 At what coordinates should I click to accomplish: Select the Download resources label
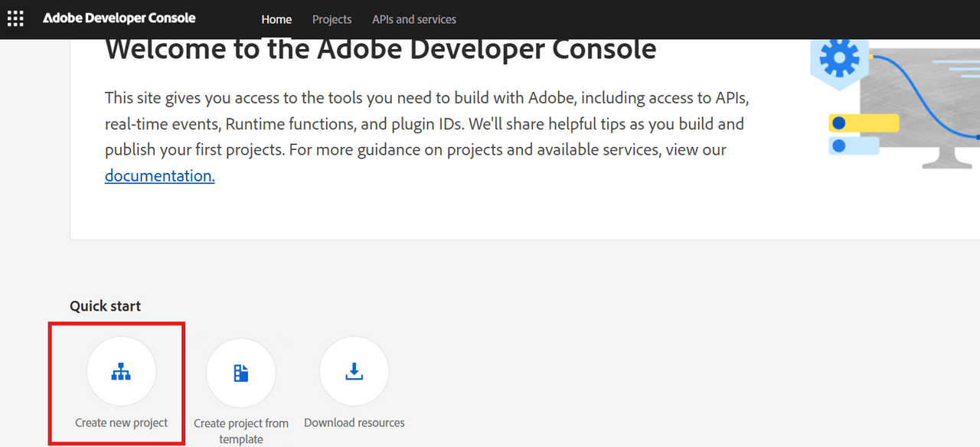point(354,423)
